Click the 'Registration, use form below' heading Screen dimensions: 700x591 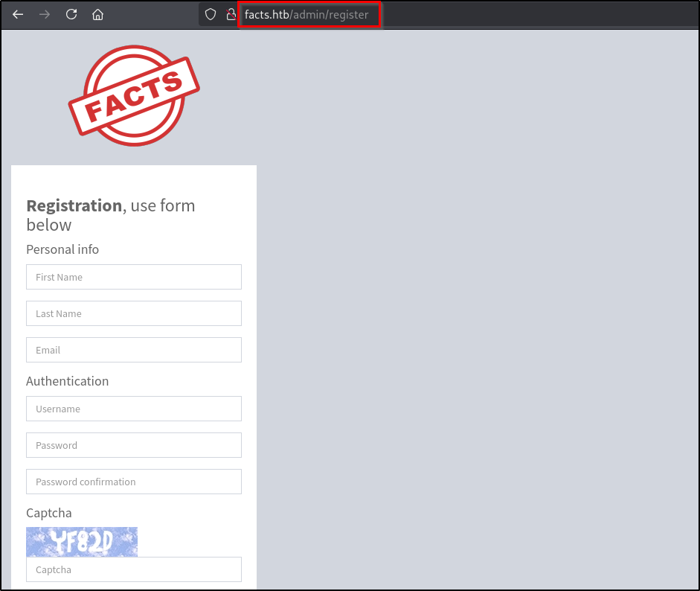pyautogui.click(x=111, y=215)
